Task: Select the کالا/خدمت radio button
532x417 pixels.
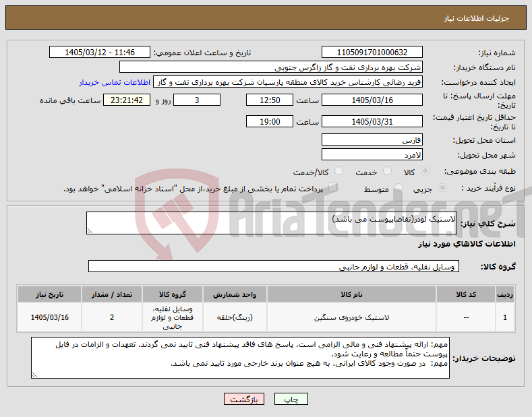Action: point(338,171)
